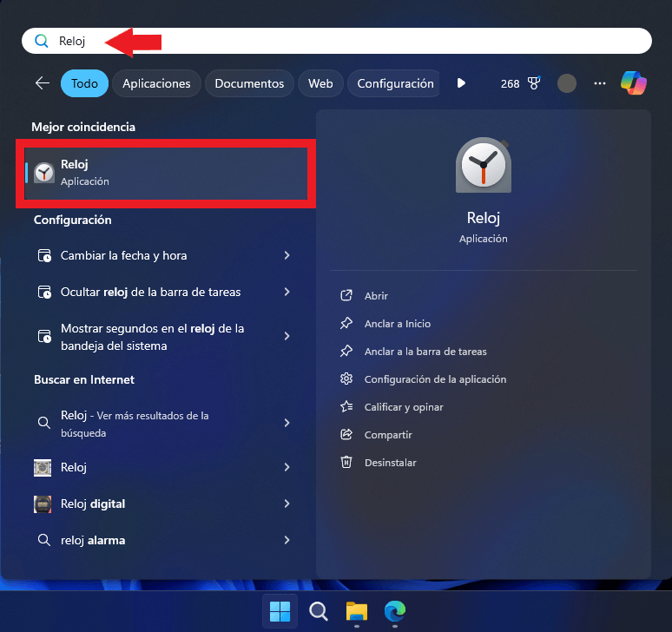Click Abrir to open the Reloj app
This screenshot has width=672, height=632.
[376, 296]
